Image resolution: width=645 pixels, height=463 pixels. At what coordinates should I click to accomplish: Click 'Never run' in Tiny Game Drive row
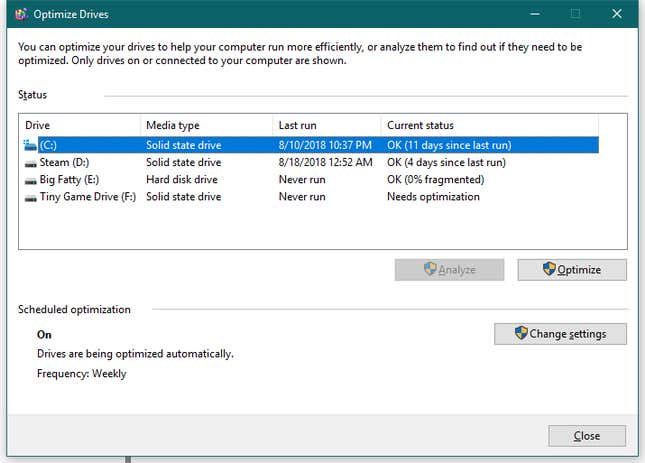pos(302,197)
